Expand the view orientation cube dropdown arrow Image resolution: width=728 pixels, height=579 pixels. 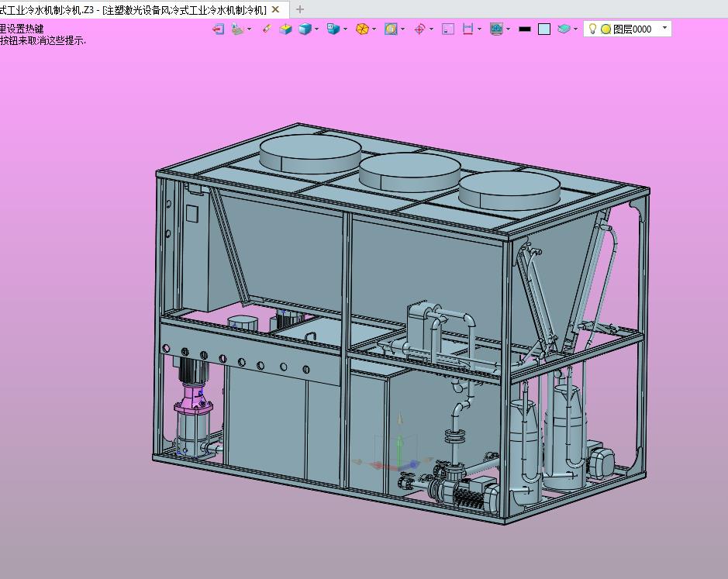(x=345, y=29)
